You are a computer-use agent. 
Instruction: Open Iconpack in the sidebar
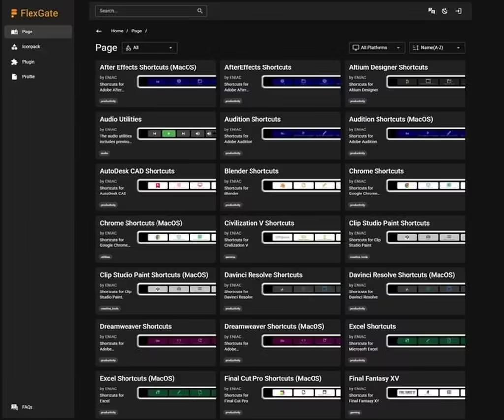[x=31, y=47]
